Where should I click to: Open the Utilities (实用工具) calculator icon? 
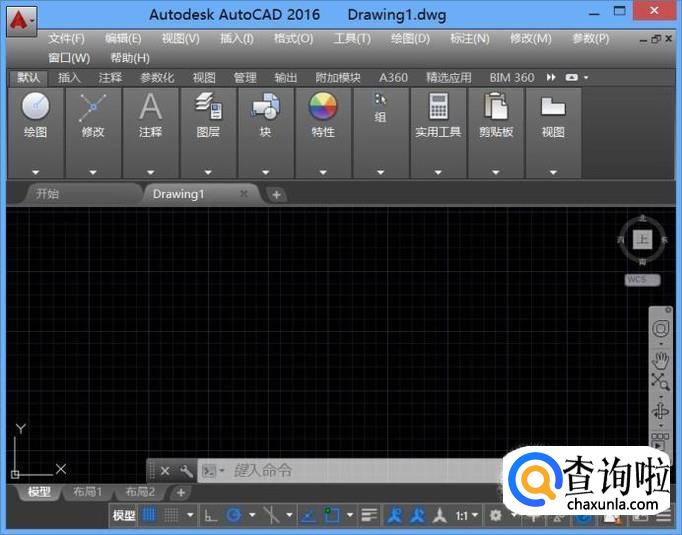click(438, 106)
